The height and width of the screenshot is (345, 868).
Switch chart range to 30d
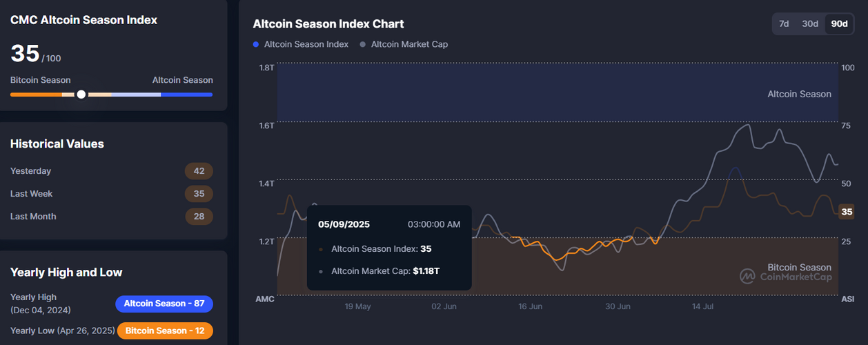810,23
